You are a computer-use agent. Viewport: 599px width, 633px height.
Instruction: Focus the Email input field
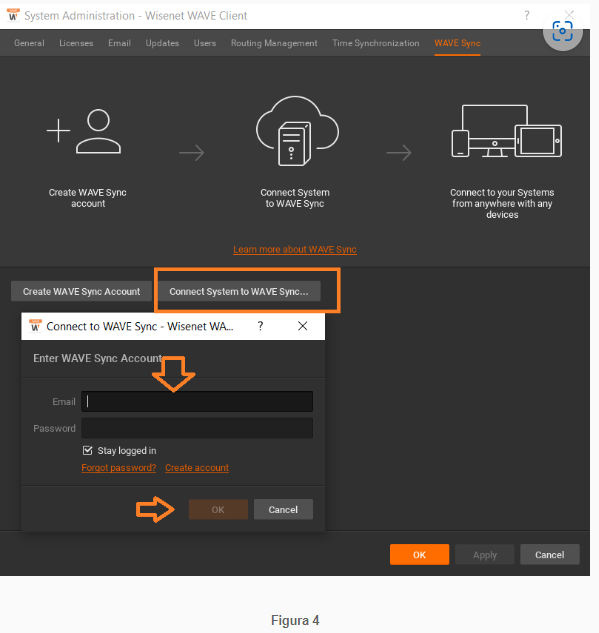click(197, 401)
